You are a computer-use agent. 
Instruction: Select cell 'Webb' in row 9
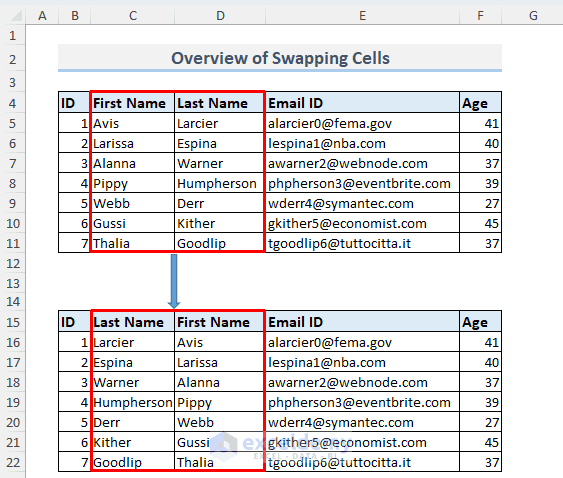132,203
